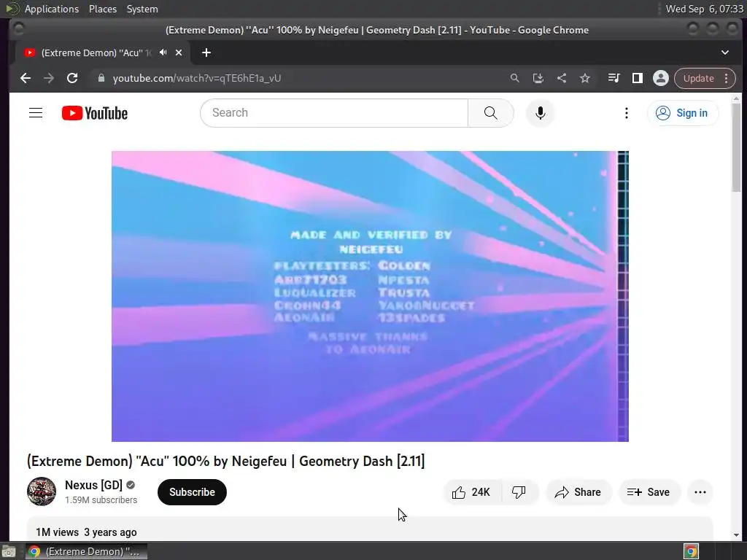Install the app using the address bar install icon

click(x=538, y=78)
